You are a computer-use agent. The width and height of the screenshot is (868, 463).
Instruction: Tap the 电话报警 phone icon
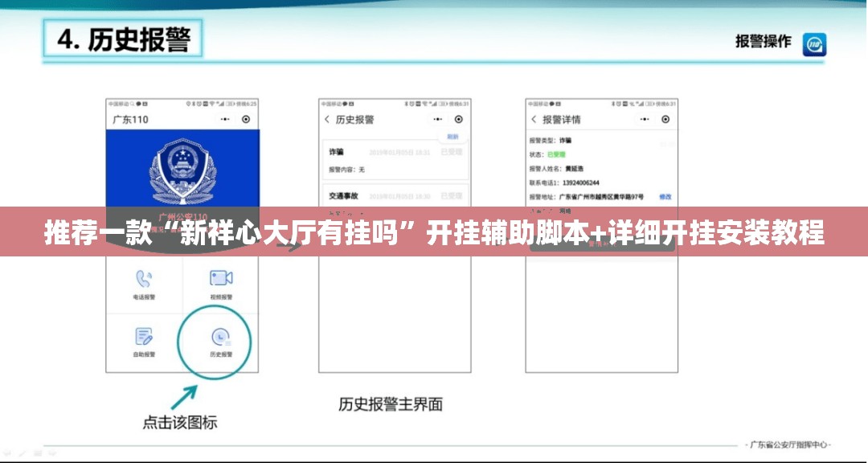coord(144,279)
